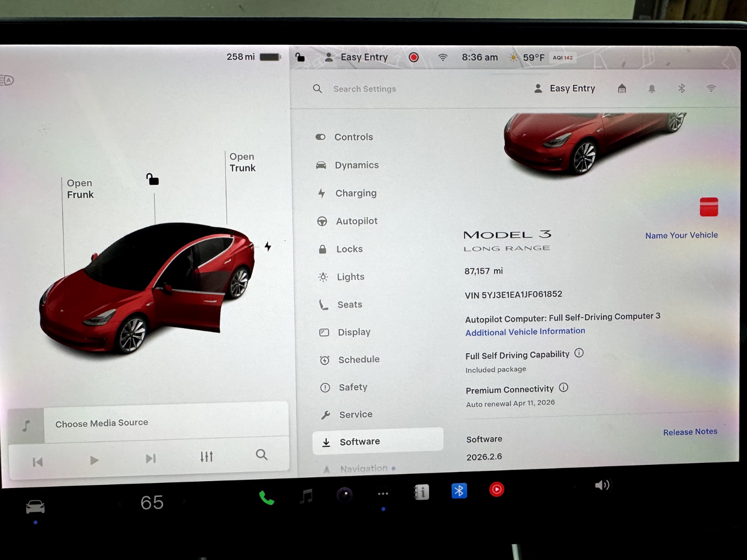Click the Search Settings field
This screenshot has width=747, height=560.
365,89
